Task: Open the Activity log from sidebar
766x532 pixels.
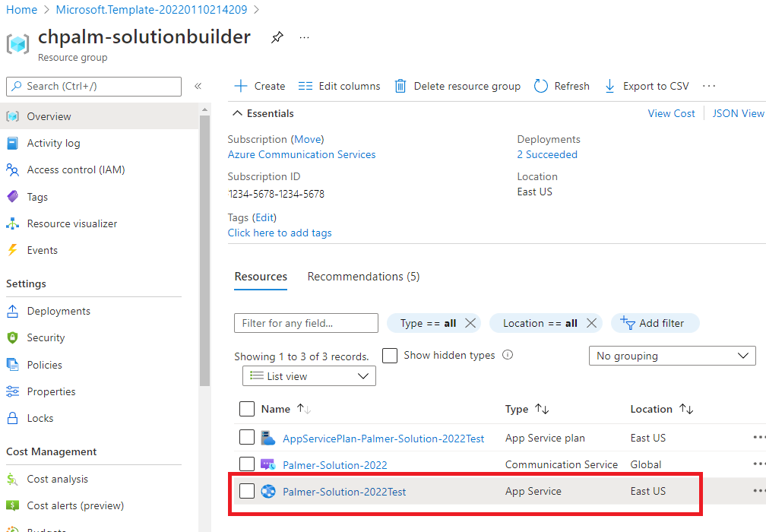Action: 53,143
